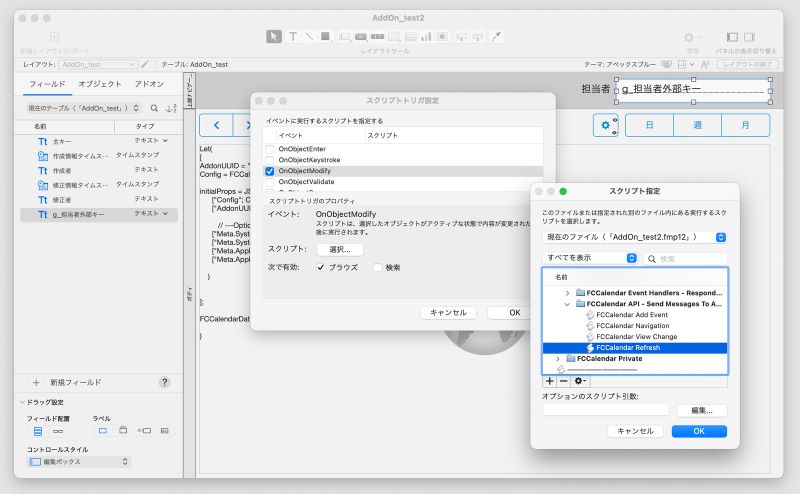Screen dimensions: 800x494
Task: Open the すべてを表示 filter dropdown
Action: [x=590, y=258]
